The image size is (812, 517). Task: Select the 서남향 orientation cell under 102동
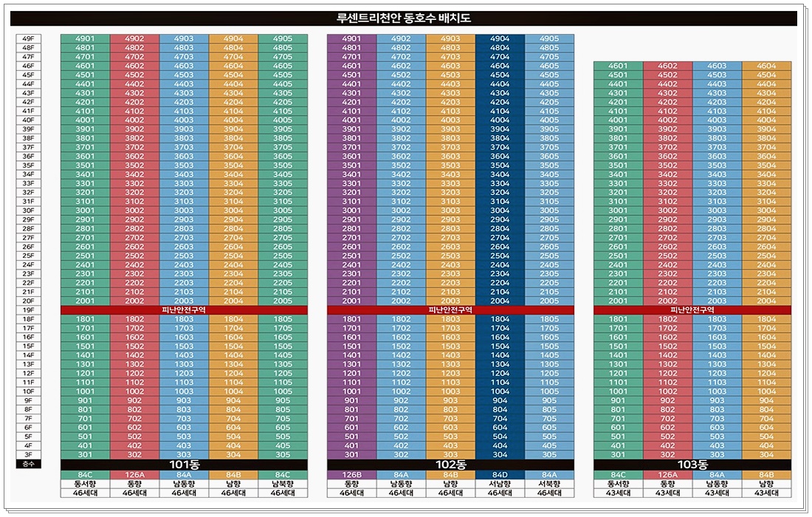pyautogui.click(x=500, y=484)
